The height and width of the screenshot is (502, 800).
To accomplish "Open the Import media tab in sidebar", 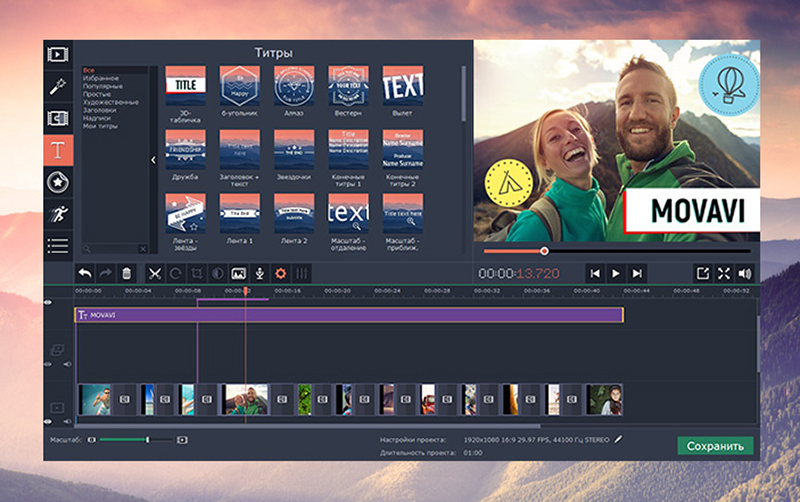I will tap(59, 54).
